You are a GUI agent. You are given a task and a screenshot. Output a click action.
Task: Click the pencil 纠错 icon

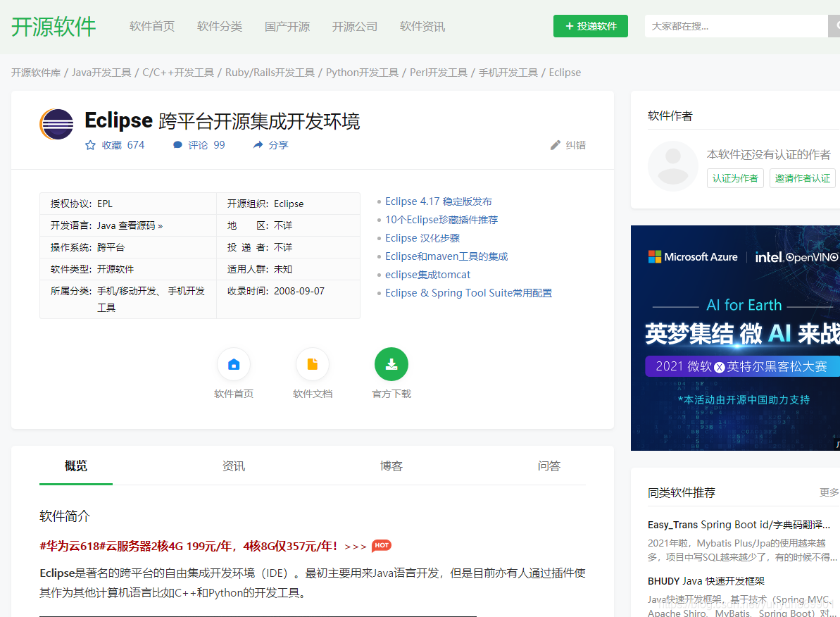[556, 145]
